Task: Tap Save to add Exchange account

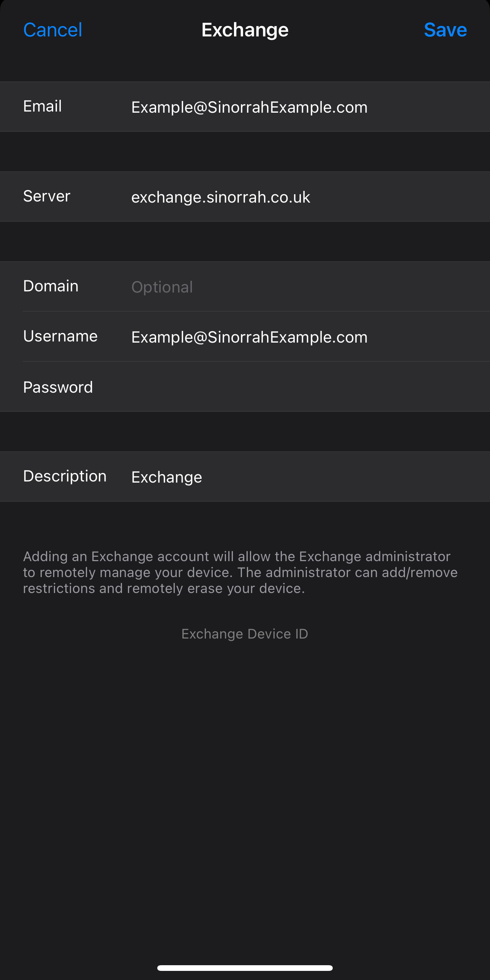Action: point(445,30)
